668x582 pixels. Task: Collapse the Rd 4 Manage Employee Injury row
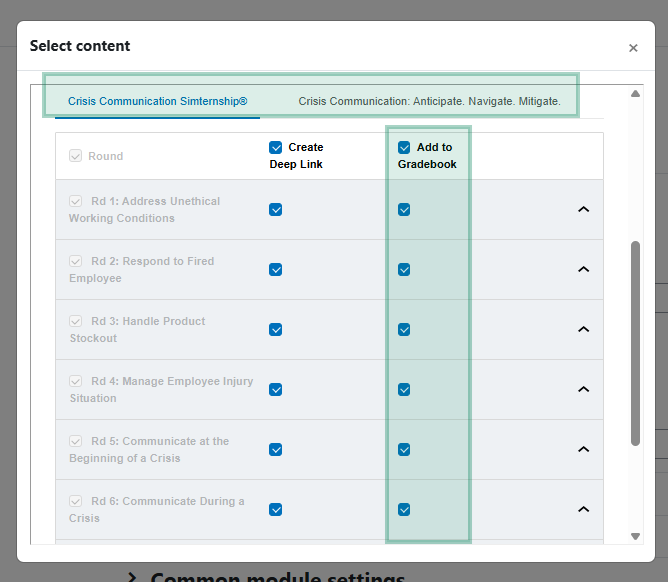[583, 389]
